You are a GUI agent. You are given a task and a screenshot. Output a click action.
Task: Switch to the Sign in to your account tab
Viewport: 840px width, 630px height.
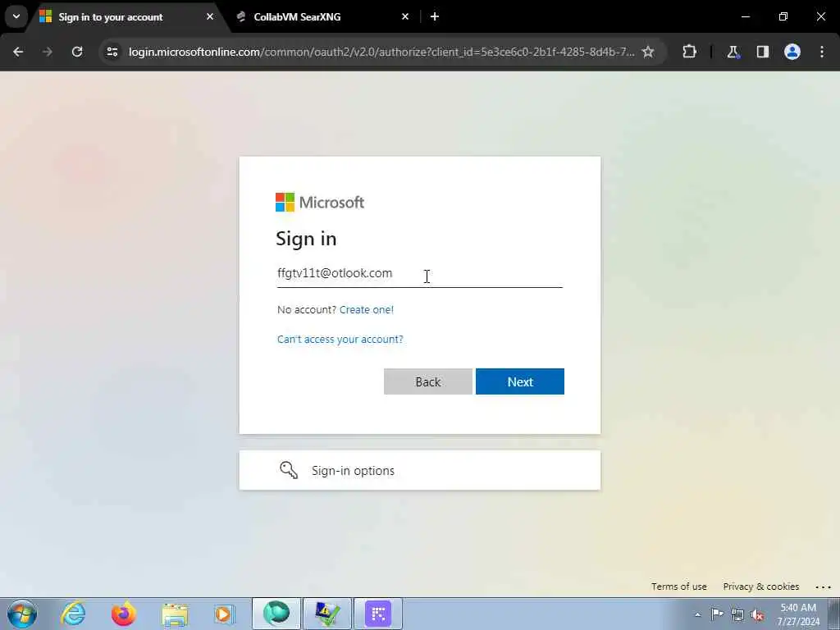pyautogui.click(x=111, y=17)
